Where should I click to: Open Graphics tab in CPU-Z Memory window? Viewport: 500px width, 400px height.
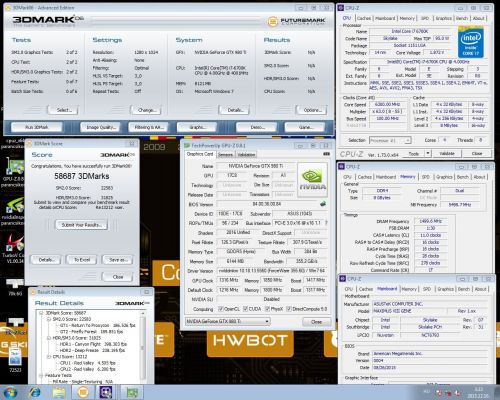(x=444, y=177)
